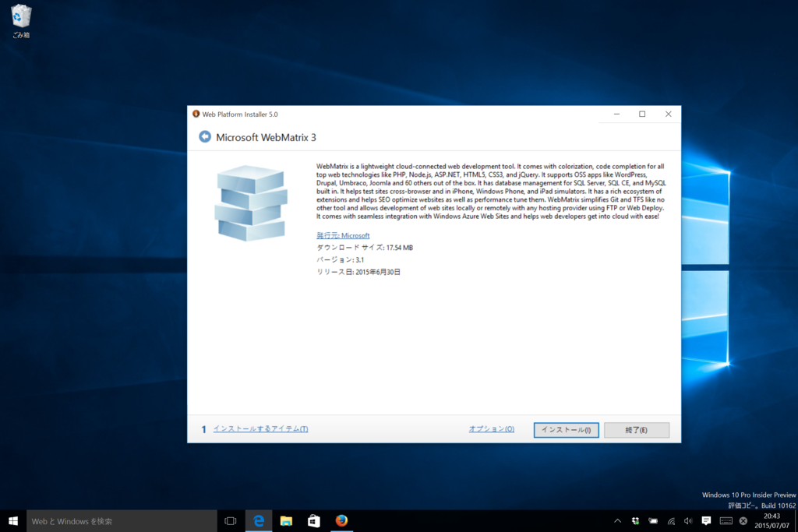Close the Web Platform Installer window
This screenshot has width=798, height=532.
pyautogui.click(x=668, y=114)
